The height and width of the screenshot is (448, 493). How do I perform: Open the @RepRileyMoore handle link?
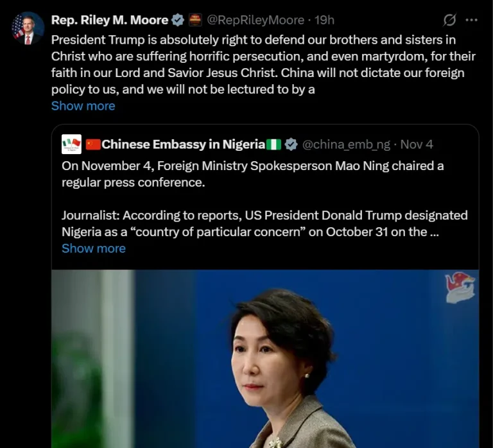click(x=255, y=20)
